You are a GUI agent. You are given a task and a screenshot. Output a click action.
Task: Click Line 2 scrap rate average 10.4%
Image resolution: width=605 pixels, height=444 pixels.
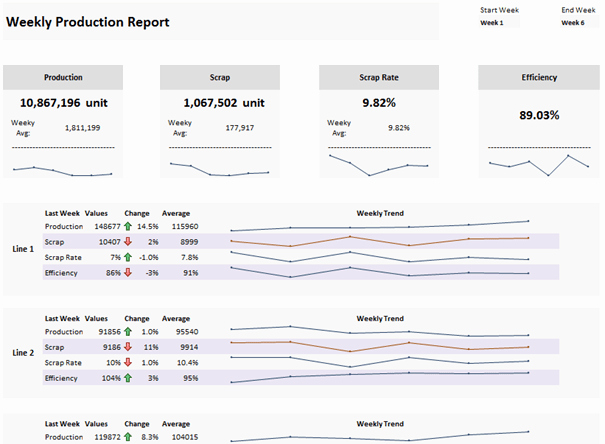click(188, 363)
